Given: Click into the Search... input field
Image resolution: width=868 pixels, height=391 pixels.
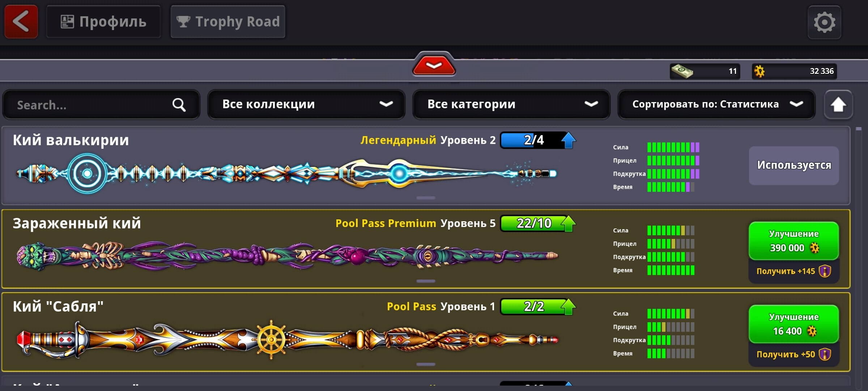Looking at the screenshot, I should coord(101,105).
